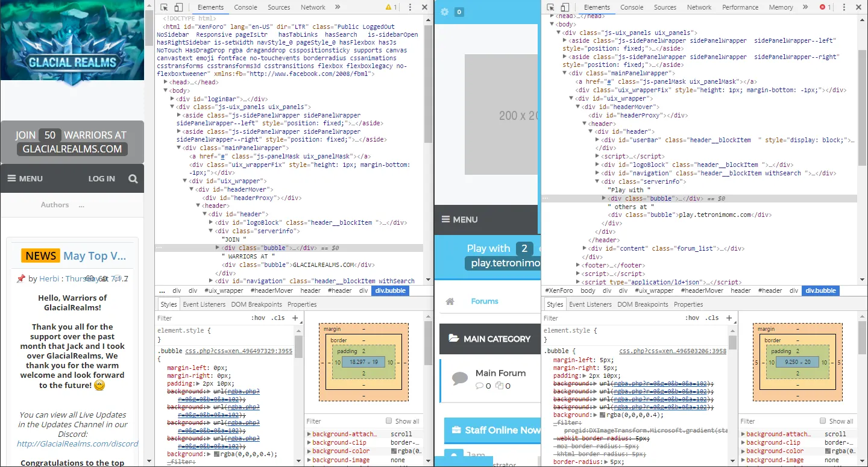Open DOM Breakpoints tab in right DevTools
The image size is (868, 467).
pyautogui.click(x=643, y=305)
